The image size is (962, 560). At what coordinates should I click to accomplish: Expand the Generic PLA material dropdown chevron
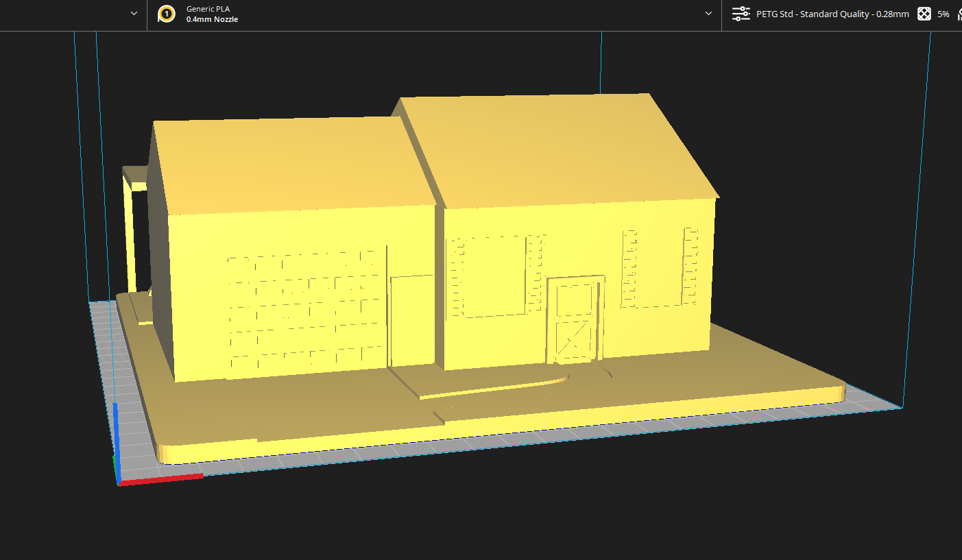[708, 14]
